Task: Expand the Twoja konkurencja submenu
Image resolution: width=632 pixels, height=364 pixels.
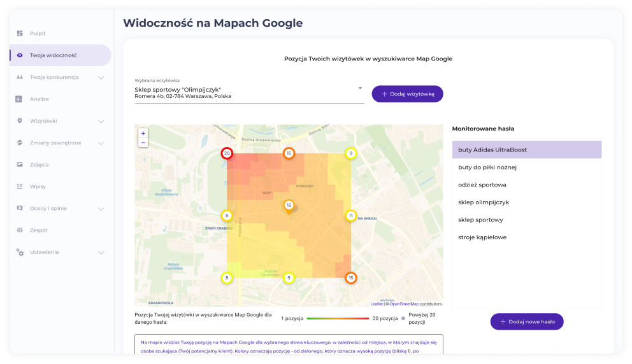Action: [101, 78]
